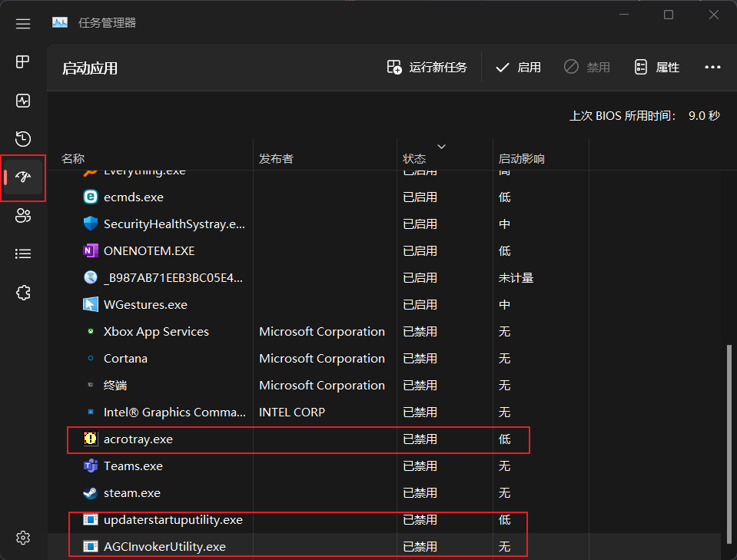Open the Services puzzle-piece icon
Image resolution: width=737 pixels, height=560 pixels.
pos(22,293)
